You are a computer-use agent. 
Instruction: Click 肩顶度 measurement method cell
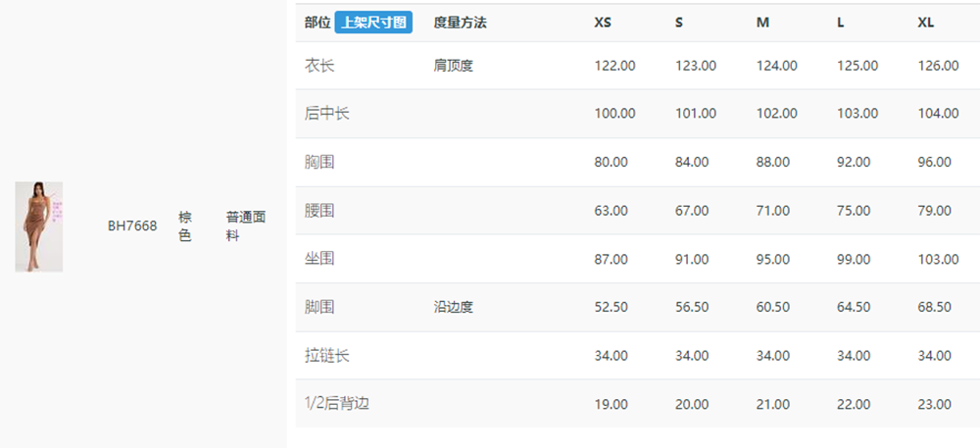point(453,66)
